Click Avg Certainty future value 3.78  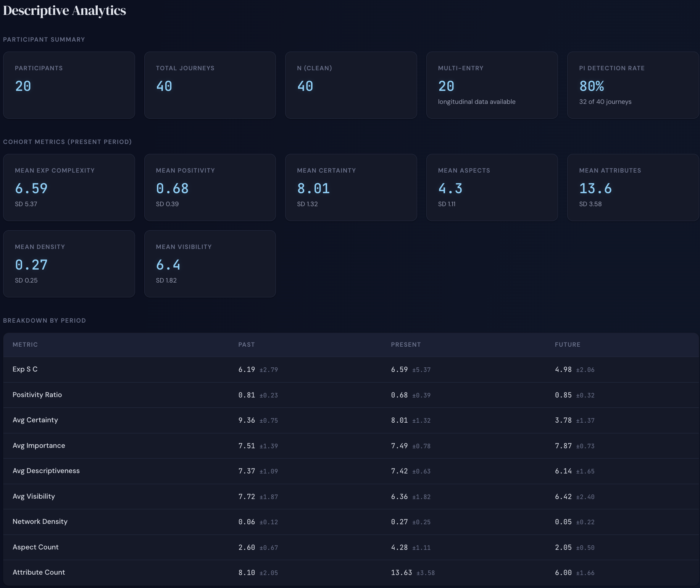[x=563, y=420]
